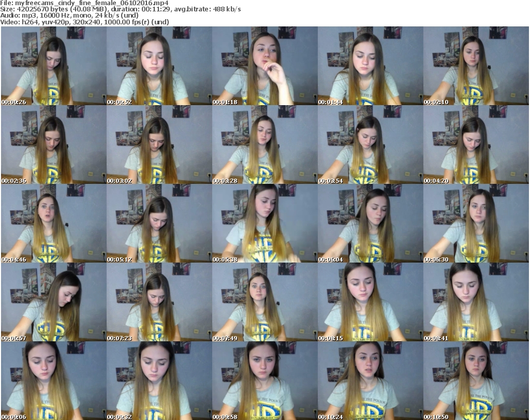The image size is (530, 420).
Task: Choose the frame marked 00:03:02
Action: click(159, 144)
